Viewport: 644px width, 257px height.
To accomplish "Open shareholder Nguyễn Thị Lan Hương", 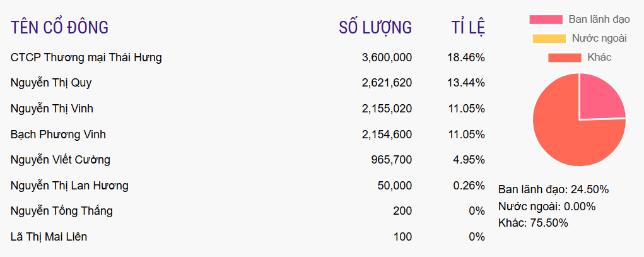I will pyautogui.click(x=69, y=186).
